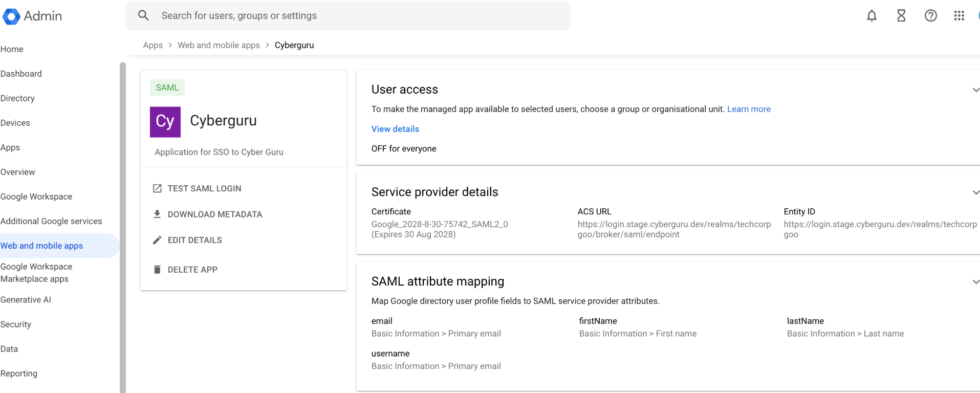Image resolution: width=980 pixels, height=393 pixels.
Task: Open Generative AI in the sidebar
Action: click(x=26, y=300)
